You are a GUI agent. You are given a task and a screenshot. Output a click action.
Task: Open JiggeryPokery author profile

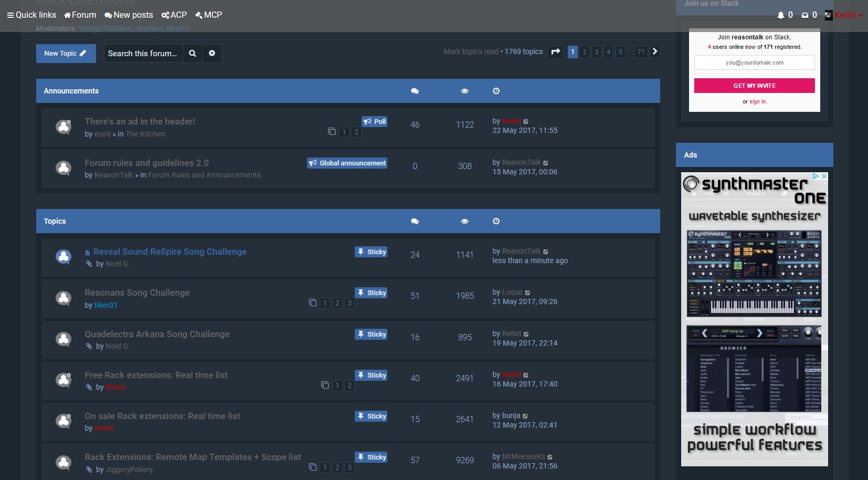[x=129, y=469]
